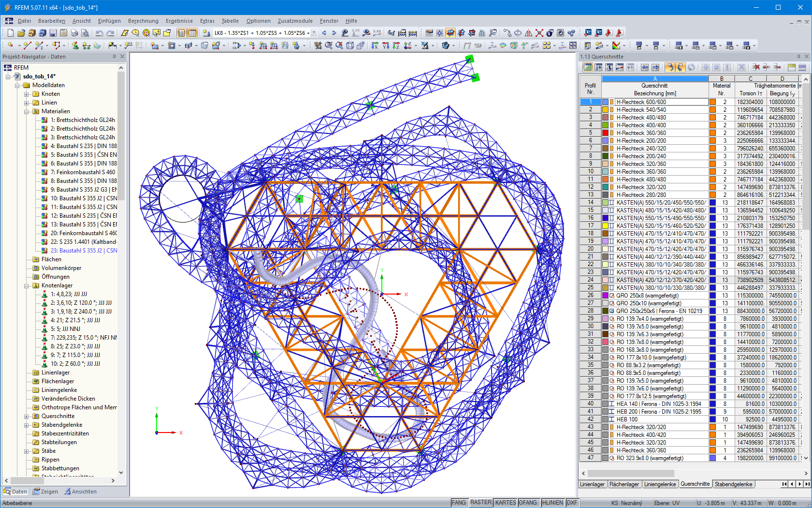This screenshot has height=508, width=812.
Task: Activate the pan hand tool
Action: [429, 33]
